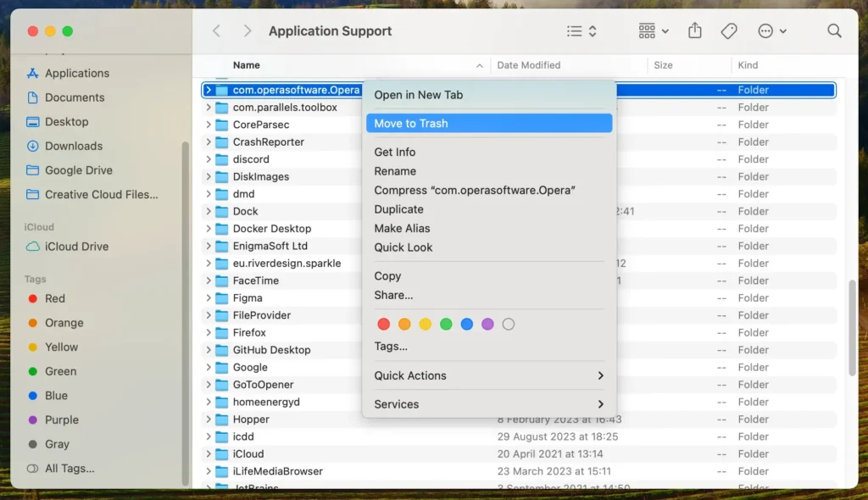
Task: Select the Hopper folder row
Action: [x=519, y=419]
